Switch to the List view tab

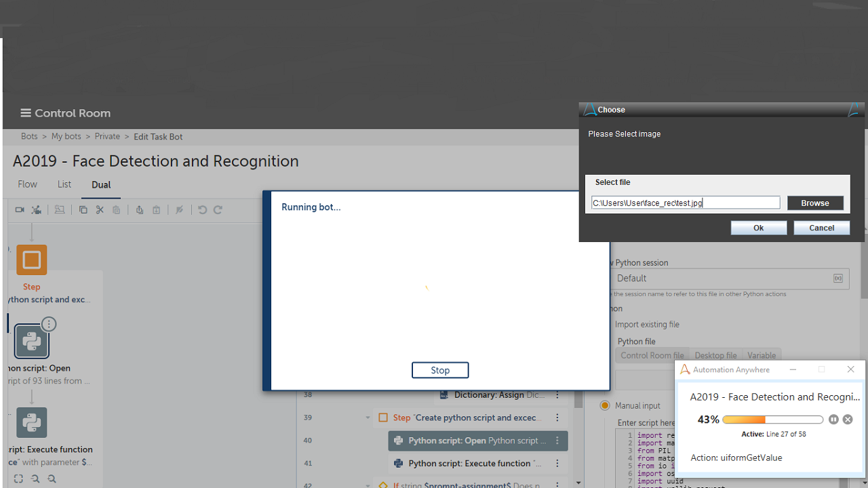tap(64, 184)
